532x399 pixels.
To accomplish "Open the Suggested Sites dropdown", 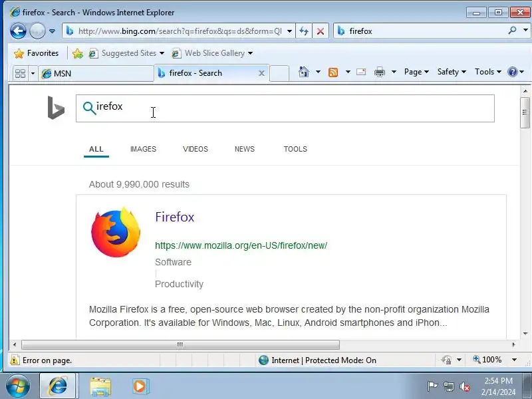I will pos(126,53).
